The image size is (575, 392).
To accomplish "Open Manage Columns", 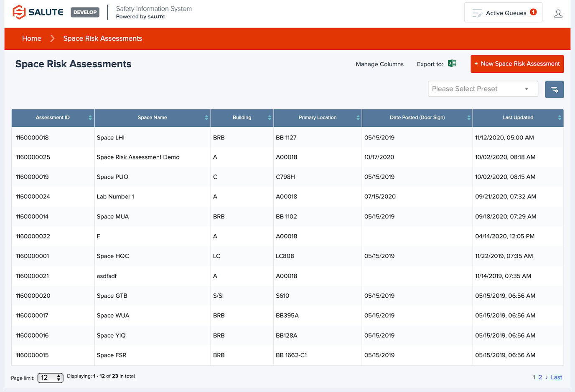I will (x=379, y=64).
